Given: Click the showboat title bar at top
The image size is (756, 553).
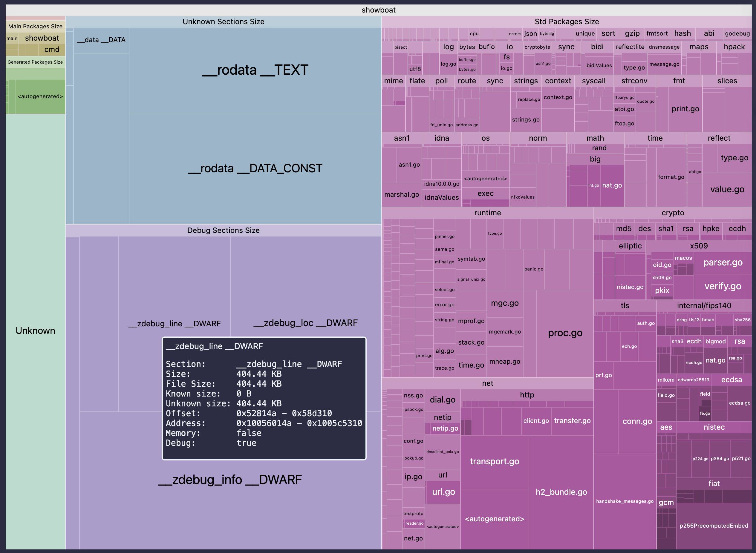Looking at the screenshot, I should click(x=378, y=10).
